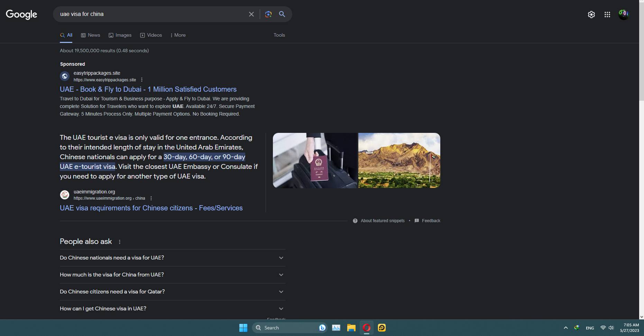Image resolution: width=644 pixels, height=336 pixels.
Task: Open Google quick settings gear
Action: click(591, 15)
